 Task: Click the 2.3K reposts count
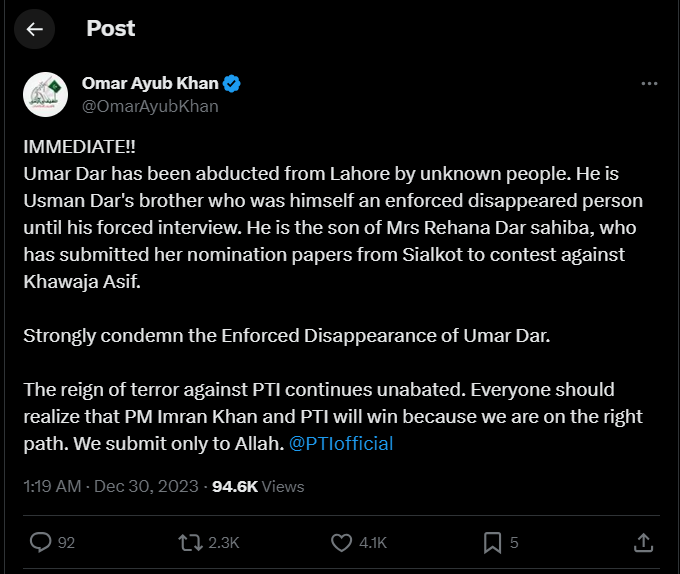(223, 543)
